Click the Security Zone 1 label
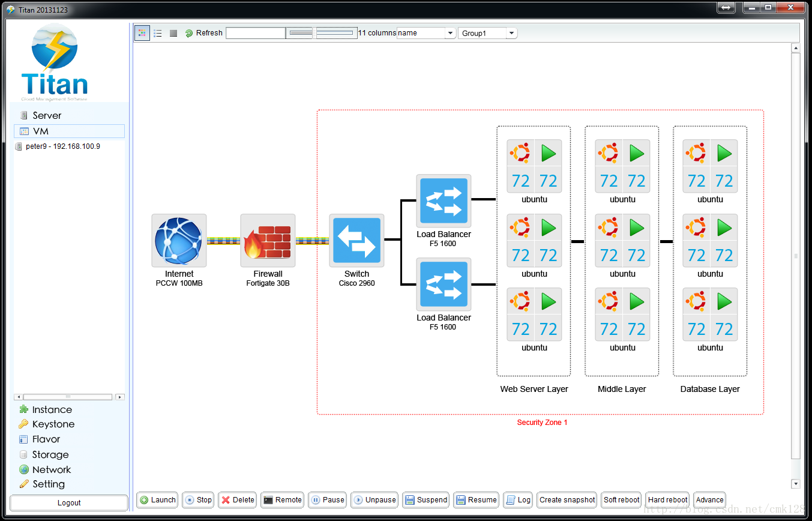 pyautogui.click(x=542, y=423)
